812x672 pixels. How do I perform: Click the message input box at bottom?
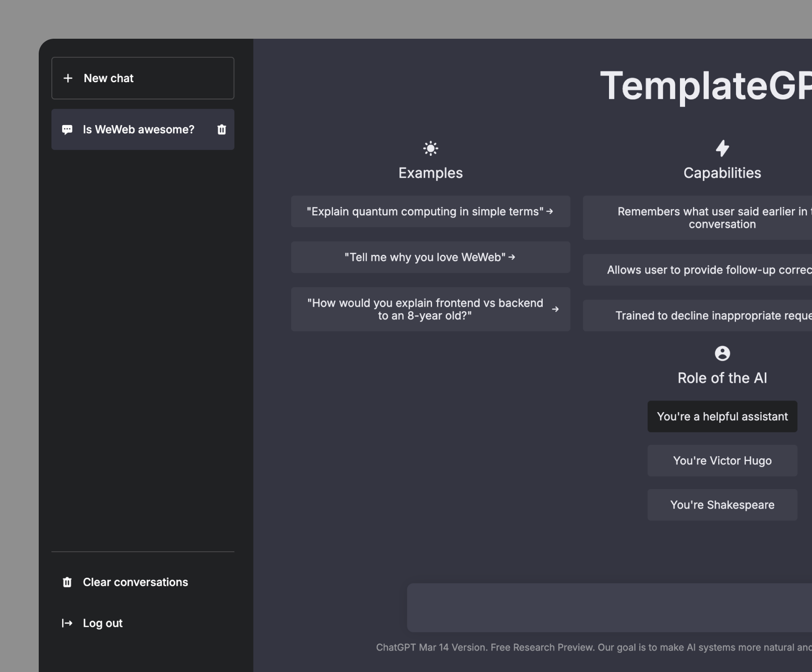(607, 607)
